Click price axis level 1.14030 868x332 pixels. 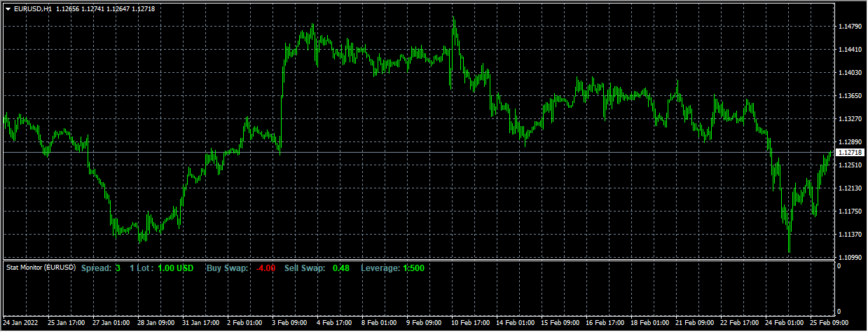[x=849, y=73]
